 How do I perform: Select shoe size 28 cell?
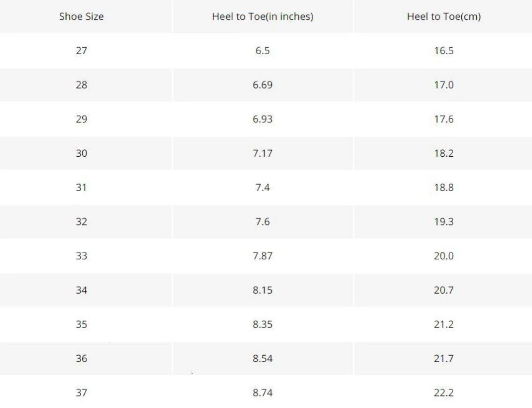(x=81, y=85)
